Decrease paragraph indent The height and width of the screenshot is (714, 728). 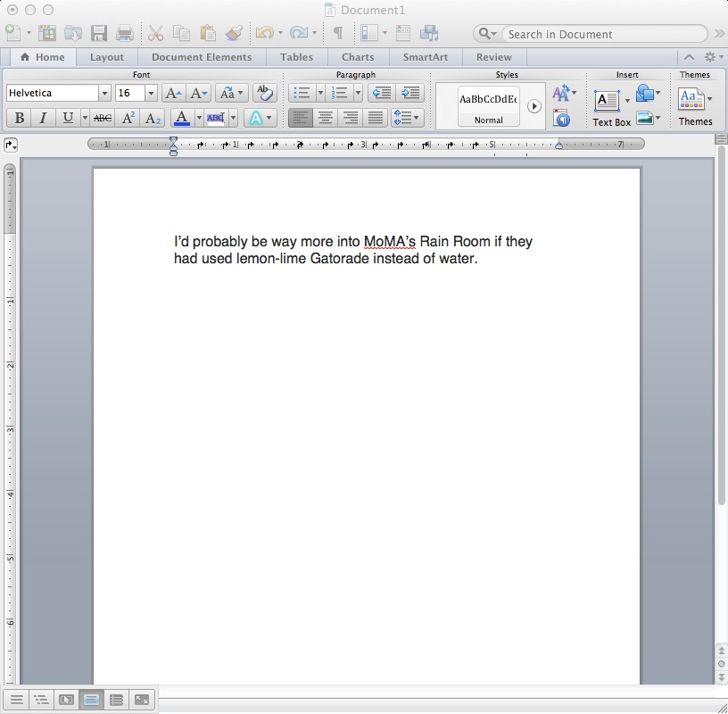pos(382,93)
